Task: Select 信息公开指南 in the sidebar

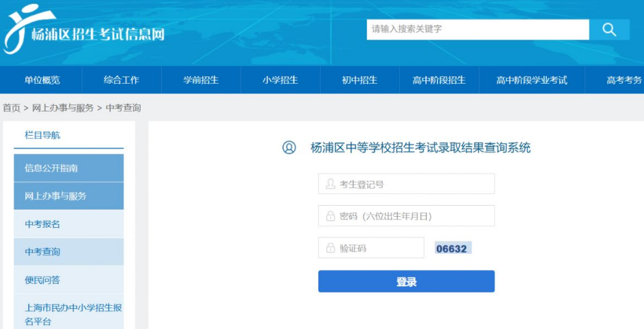Action: [x=69, y=168]
